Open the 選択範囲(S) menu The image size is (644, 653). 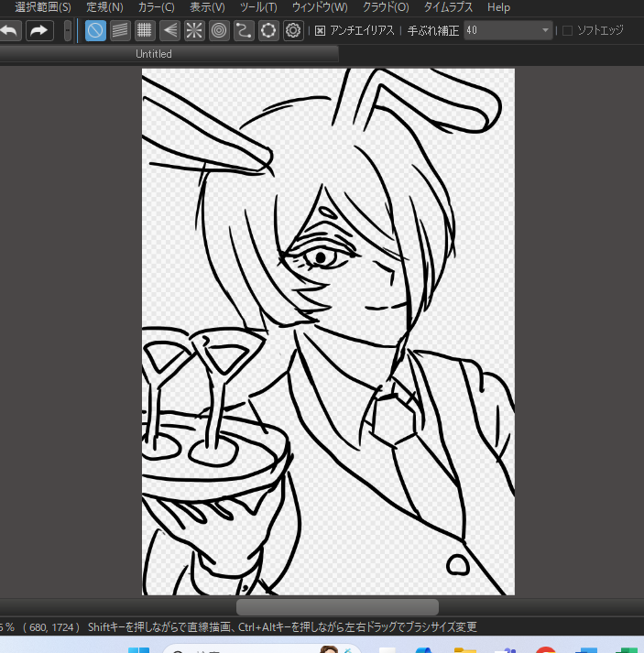pyautogui.click(x=42, y=7)
